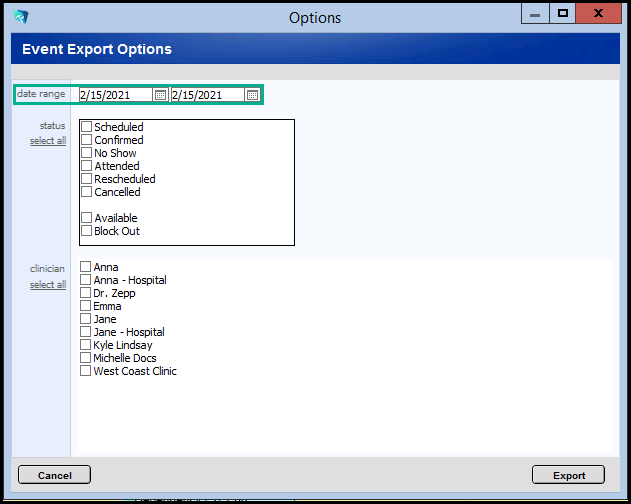Open calendar picker for start date
The image size is (631, 504).
pyautogui.click(x=160, y=95)
